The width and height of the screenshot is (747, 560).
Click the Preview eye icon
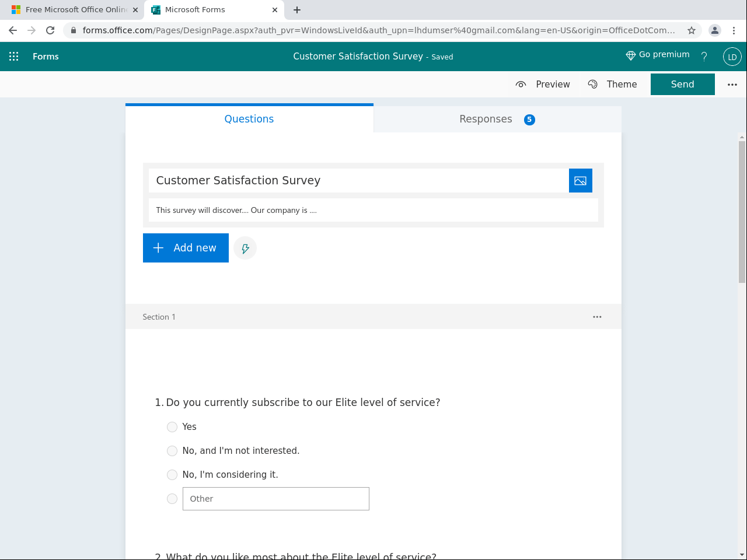(521, 84)
